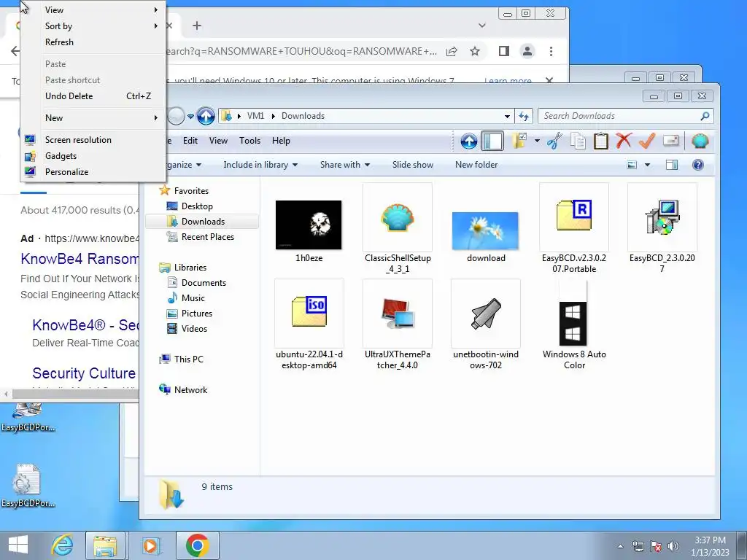The height and width of the screenshot is (560, 747).
Task: Choose Screen resolution in the context menu
Action: tap(93, 140)
